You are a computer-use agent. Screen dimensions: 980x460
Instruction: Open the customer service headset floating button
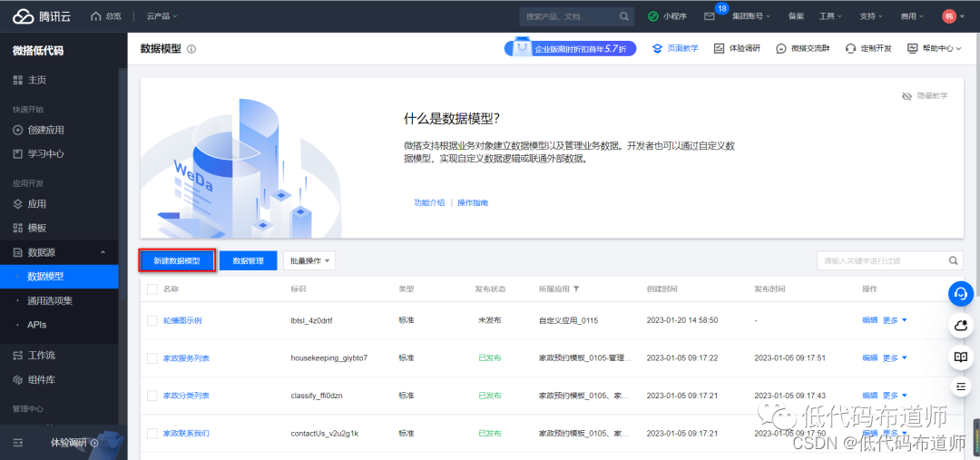click(x=961, y=294)
